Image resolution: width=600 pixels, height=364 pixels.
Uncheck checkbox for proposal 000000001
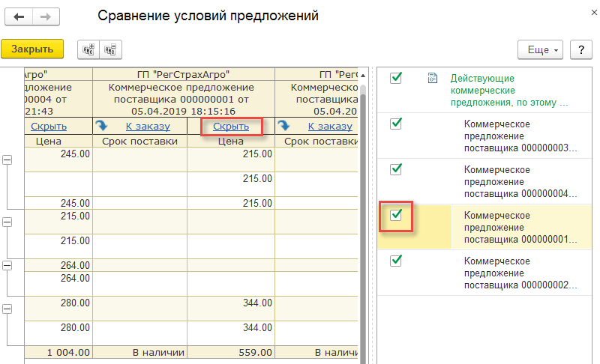click(396, 215)
